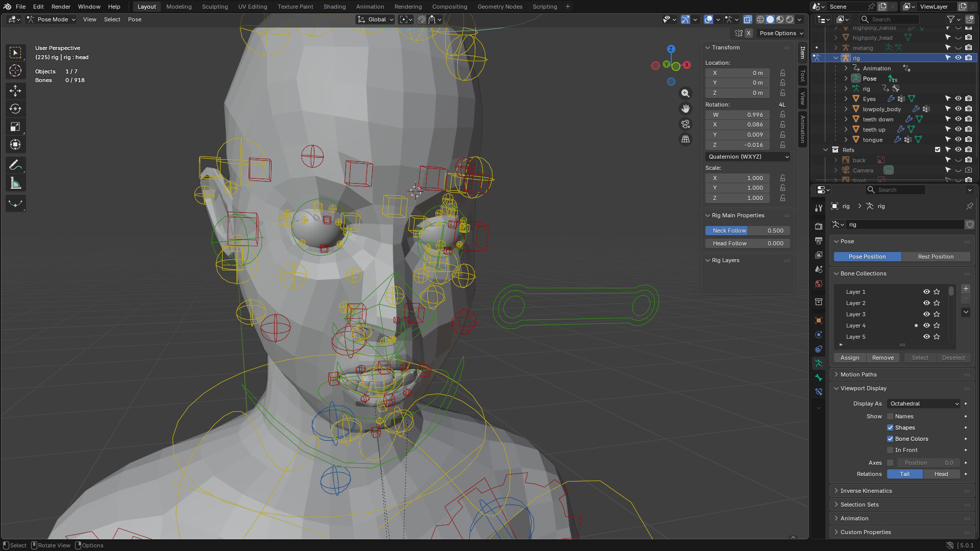Toggle camera view icon in the viewport
The height and width of the screenshot is (551, 980).
[685, 124]
